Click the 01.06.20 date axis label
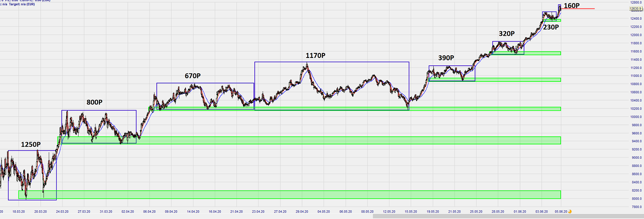 click(x=519, y=212)
